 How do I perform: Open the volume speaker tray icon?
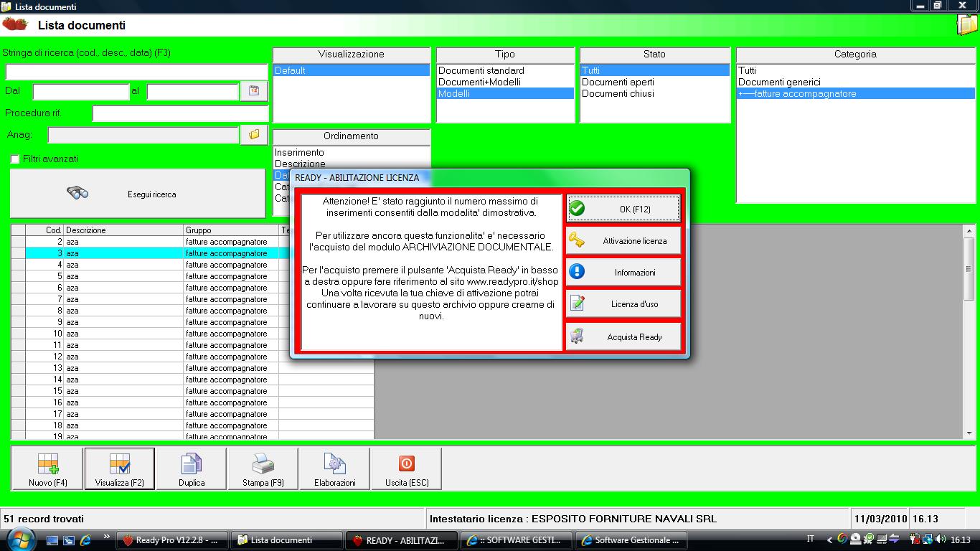point(941,540)
